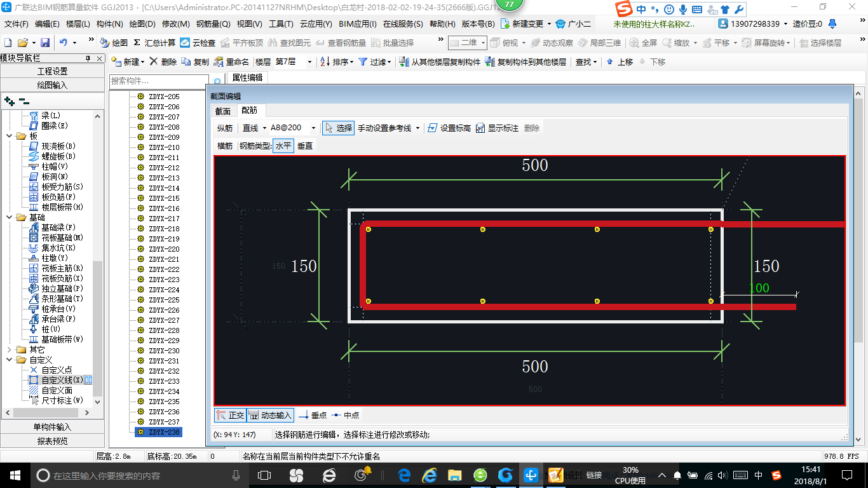Run 汇总计算 summary calculation
Screen dimensions: 868x488
click(x=154, y=43)
